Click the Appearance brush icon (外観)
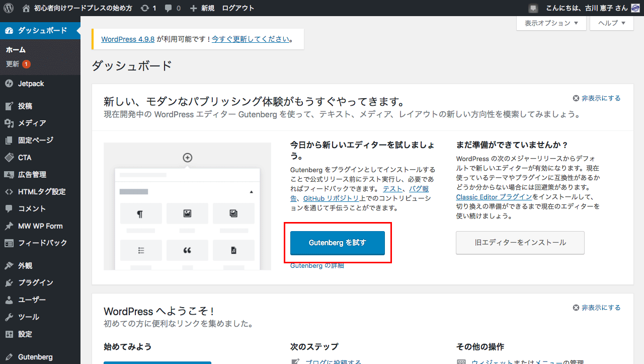Viewport: 644px width, 364px height. (x=9, y=266)
